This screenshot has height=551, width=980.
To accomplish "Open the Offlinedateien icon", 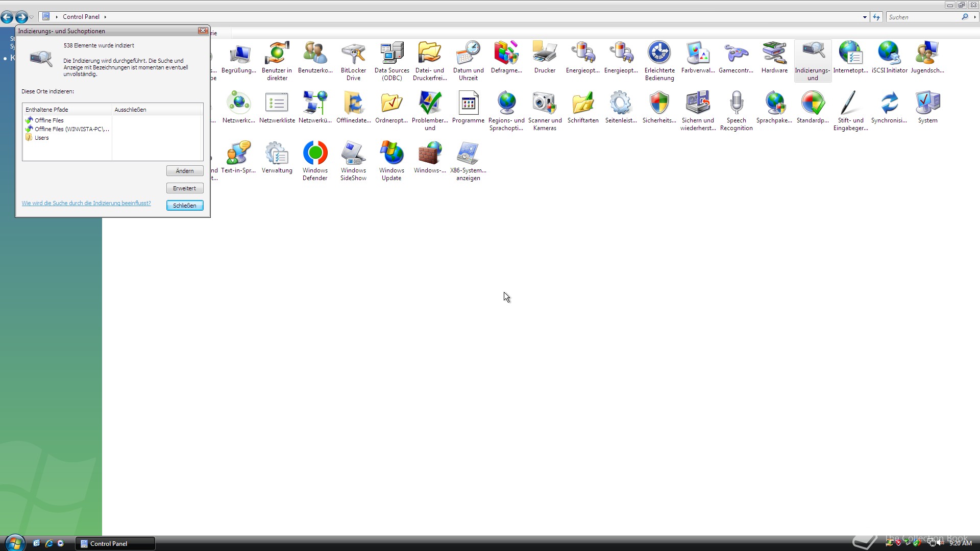I will (353, 108).
